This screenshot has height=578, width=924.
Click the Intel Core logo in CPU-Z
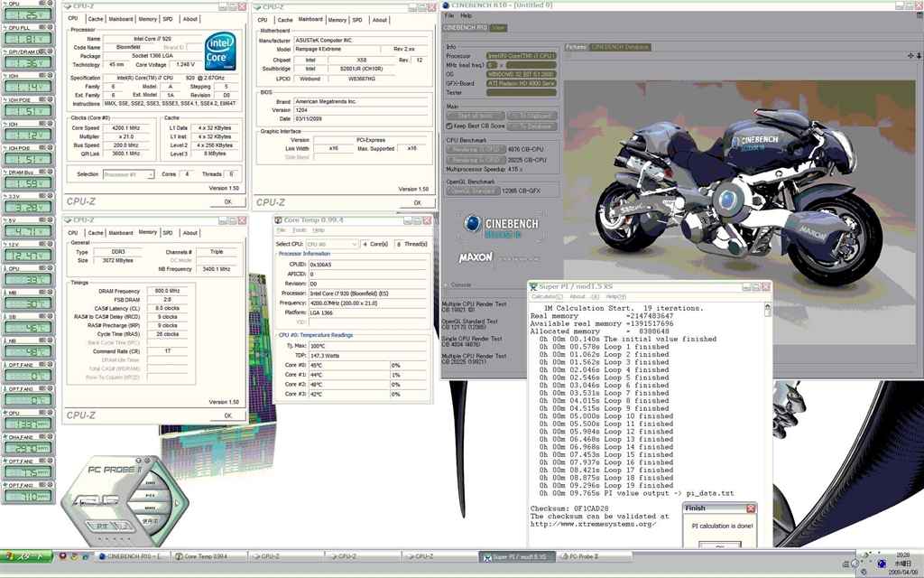pyautogui.click(x=220, y=51)
